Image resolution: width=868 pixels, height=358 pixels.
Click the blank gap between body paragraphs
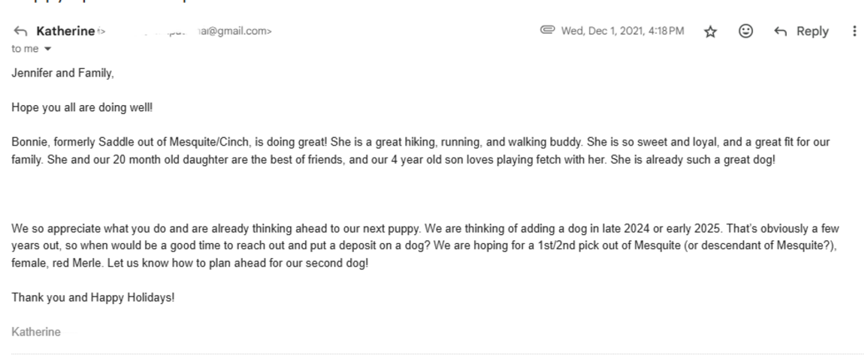(421, 194)
